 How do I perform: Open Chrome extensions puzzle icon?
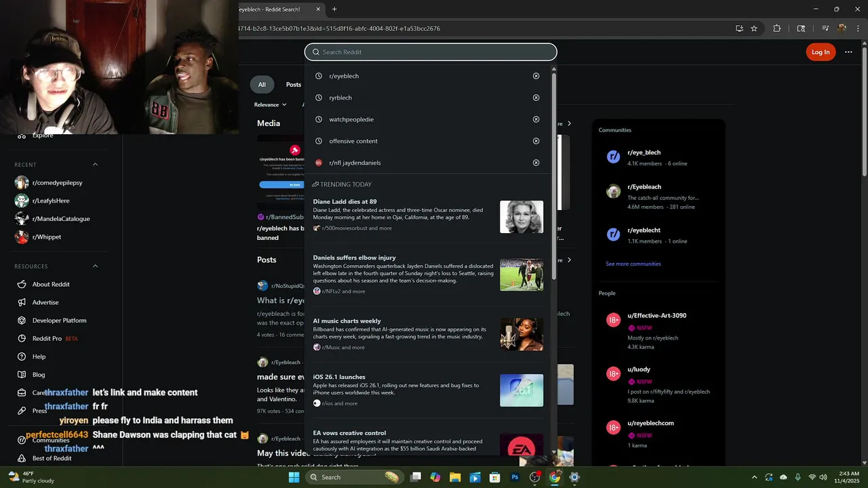tap(777, 28)
